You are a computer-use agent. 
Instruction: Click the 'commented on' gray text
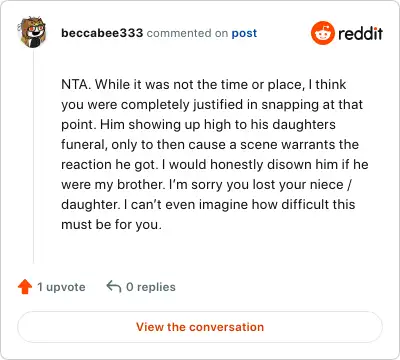[187, 33]
